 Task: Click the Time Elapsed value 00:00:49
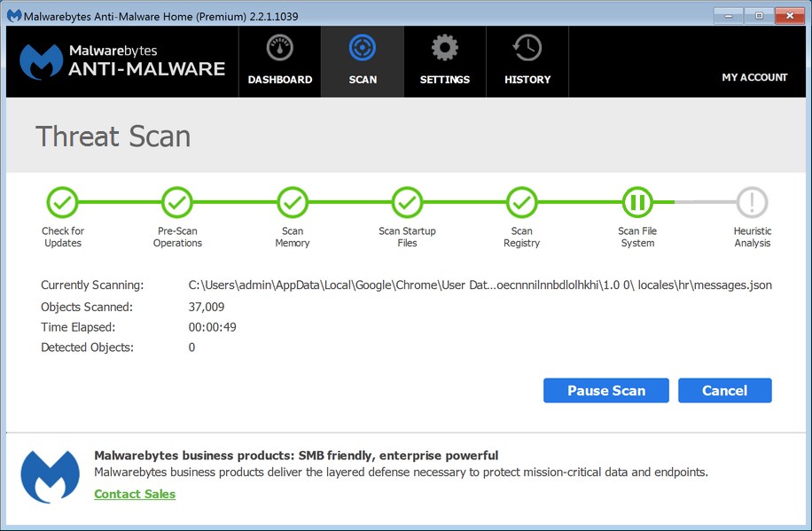click(213, 327)
